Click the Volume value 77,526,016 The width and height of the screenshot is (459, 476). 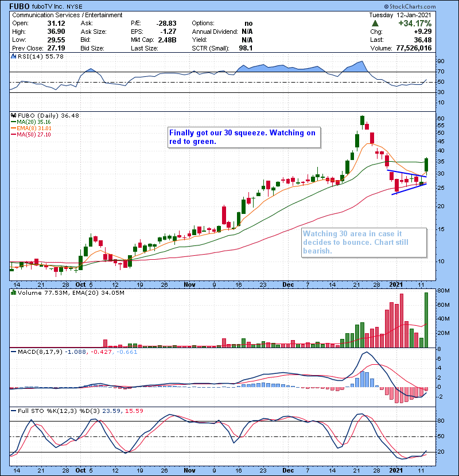pos(414,48)
